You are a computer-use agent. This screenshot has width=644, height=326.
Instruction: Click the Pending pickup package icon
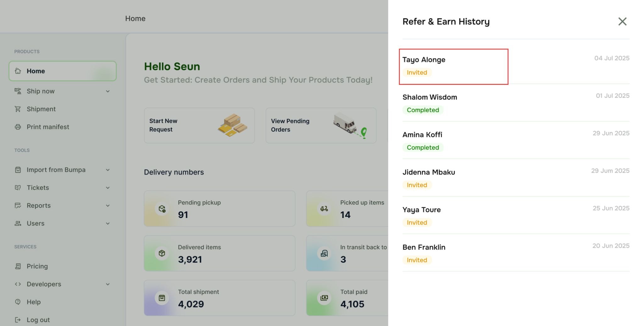click(162, 209)
